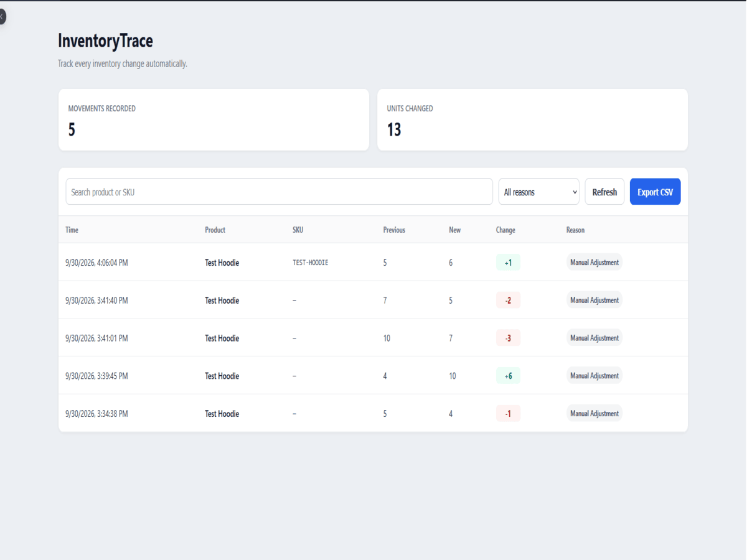Click the collapse arrow at the top-left corner
Viewport: 747px width, 560px height.
pyautogui.click(x=2, y=16)
